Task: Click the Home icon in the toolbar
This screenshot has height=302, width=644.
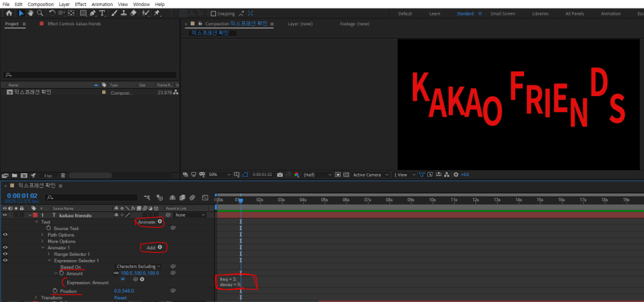Action: click(x=9, y=13)
